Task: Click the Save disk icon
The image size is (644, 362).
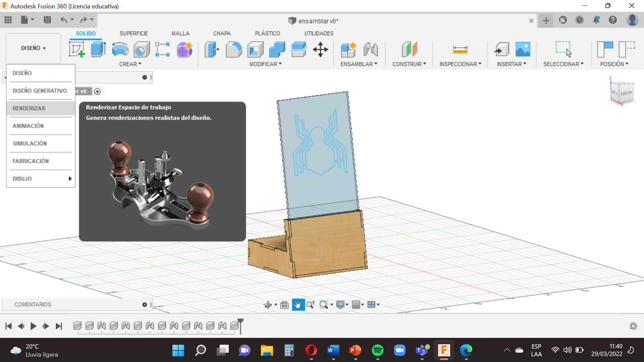Action: click(x=47, y=20)
